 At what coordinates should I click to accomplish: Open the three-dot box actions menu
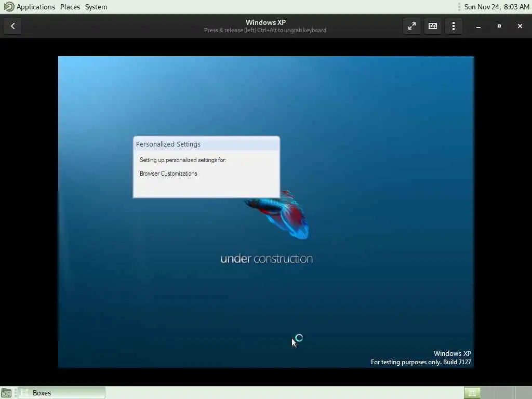coord(453,26)
